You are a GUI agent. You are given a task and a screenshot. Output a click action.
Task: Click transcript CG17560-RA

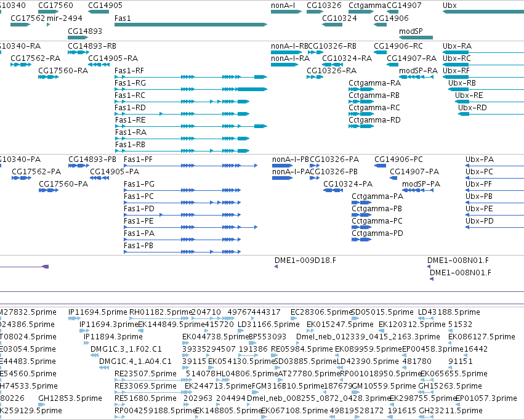pos(49,77)
